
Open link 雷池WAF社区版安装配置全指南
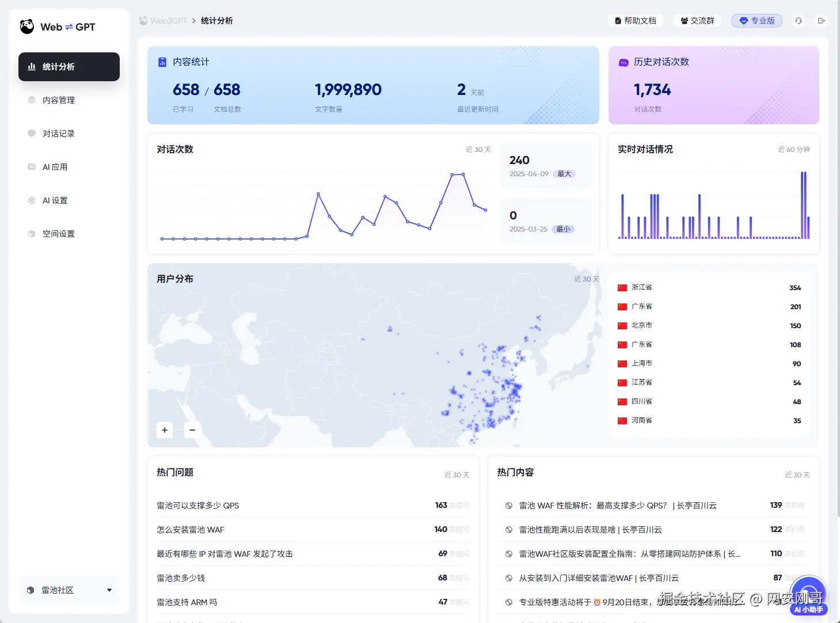click(630, 554)
